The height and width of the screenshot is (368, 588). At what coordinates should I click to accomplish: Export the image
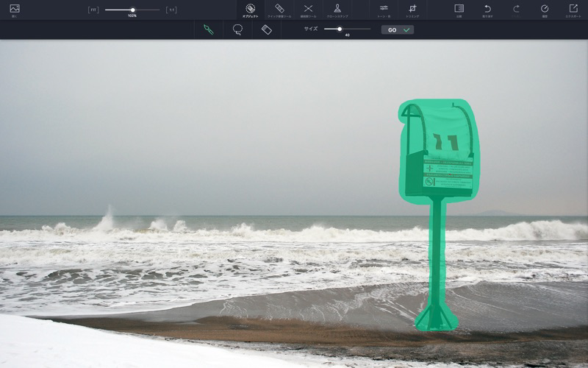[x=573, y=10]
